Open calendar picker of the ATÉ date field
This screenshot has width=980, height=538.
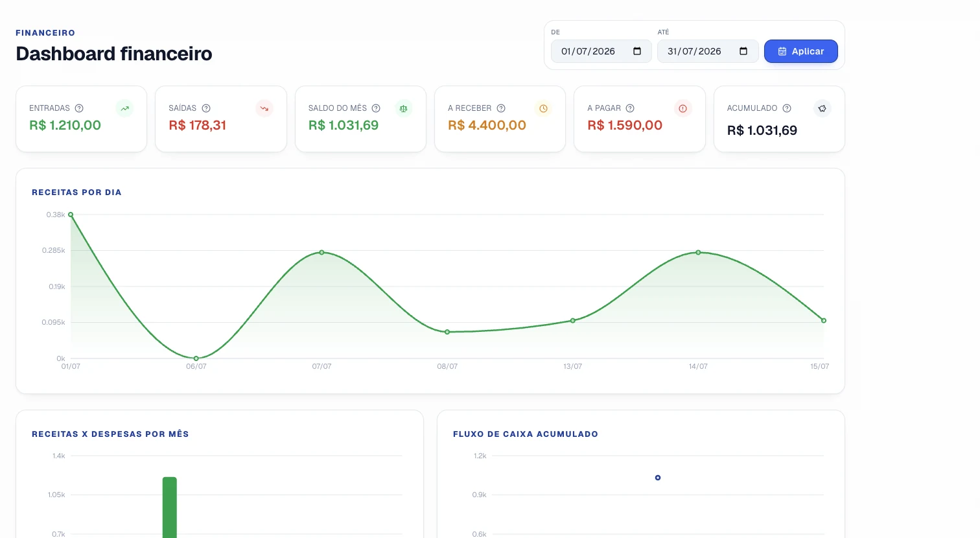[x=743, y=51]
